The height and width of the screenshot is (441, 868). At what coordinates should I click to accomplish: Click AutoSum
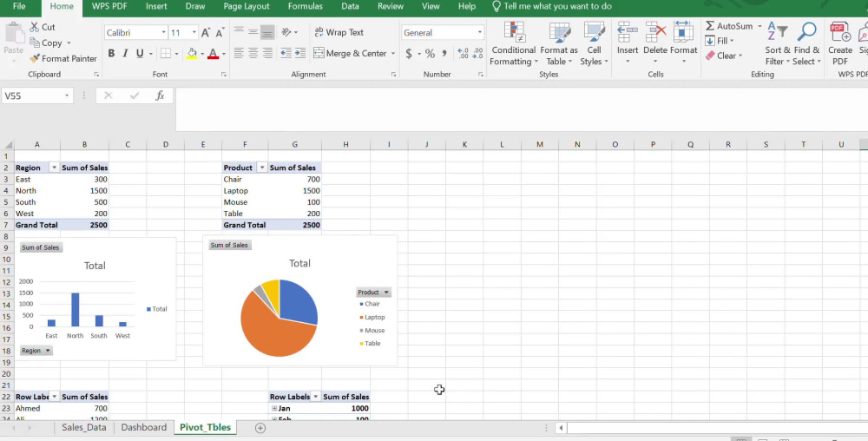pyautogui.click(x=729, y=26)
